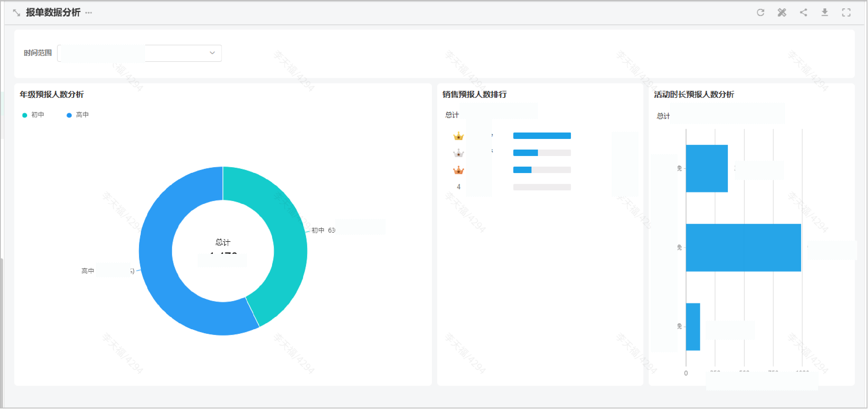Screen dimensions: 868x409
Task: Open the ellipsis menu beside 报单数据分析
Action: [89, 13]
